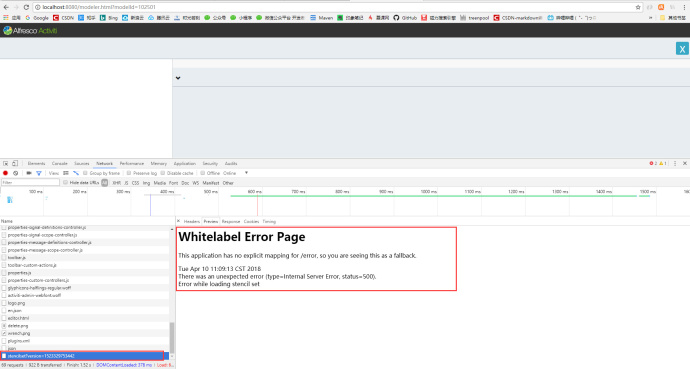Open the Timing detail tab
The width and height of the screenshot is (690, 369).
pos(269,222)
